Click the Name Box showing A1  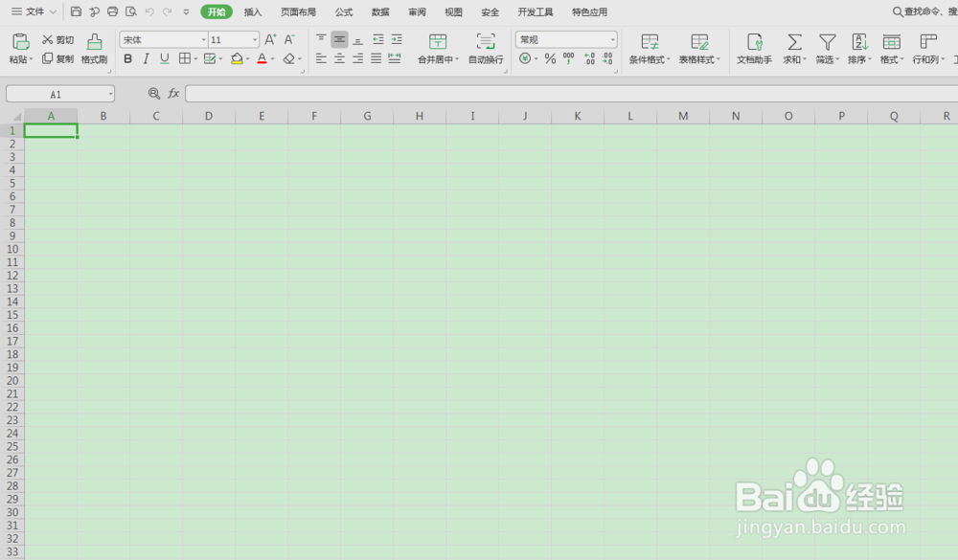[x=59, y=94]
